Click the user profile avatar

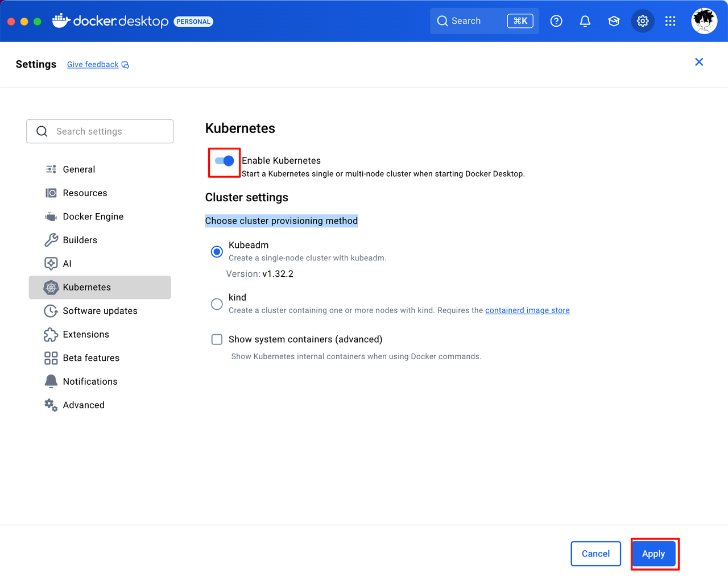point(704,21)
